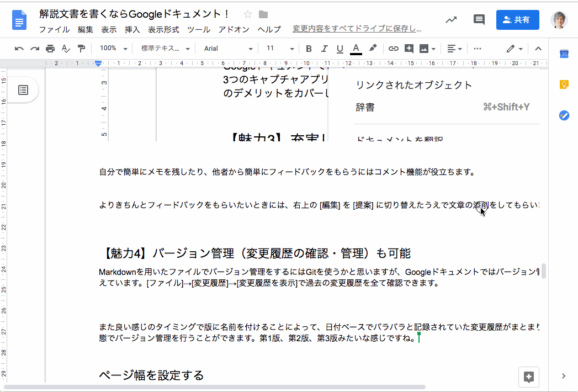This screenshot has height=392, width=578.
Task: Click the ページ幅を設定する heading
Action: (x=151, y=375)
